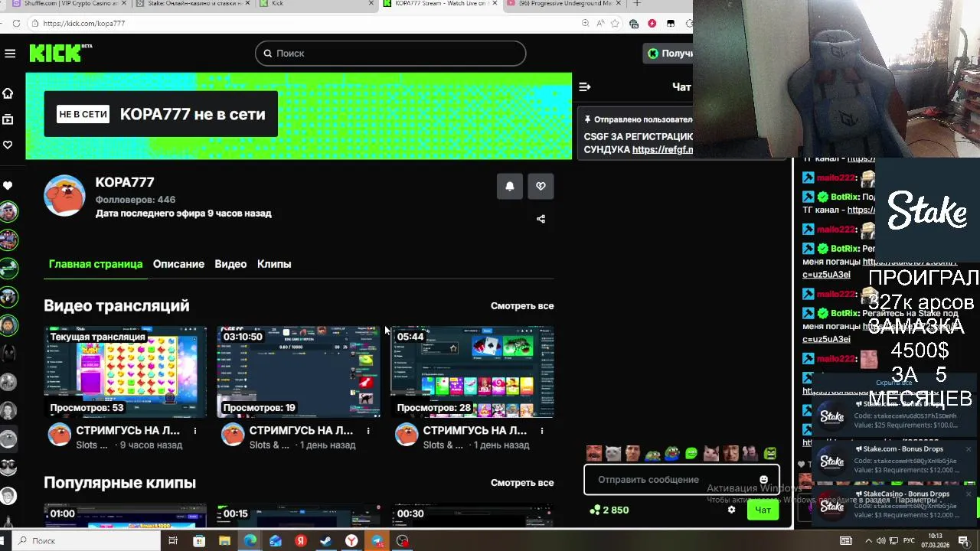The width and height of the screenshot is (980, 551).
Task: Select the Главная страница channel tab
Action: click(x=96, y=264)
